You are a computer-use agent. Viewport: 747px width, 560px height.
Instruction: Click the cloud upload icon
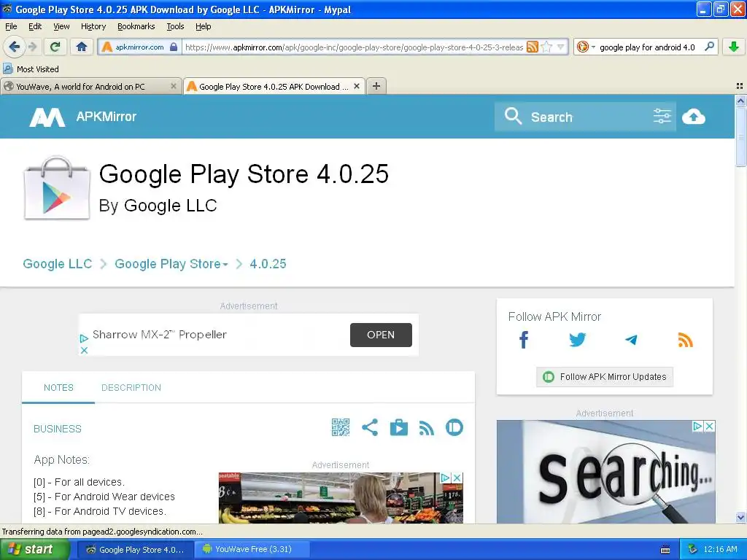(x=693, y=116)
